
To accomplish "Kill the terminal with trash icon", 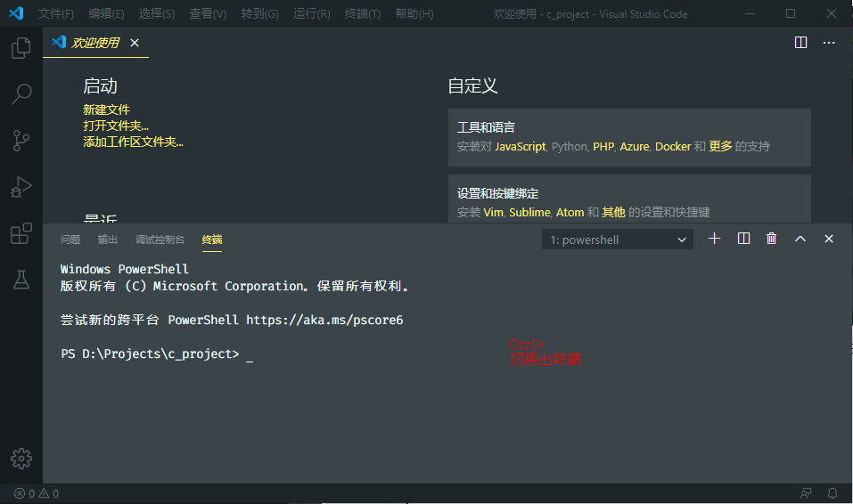I will click(x=771, y=239).
